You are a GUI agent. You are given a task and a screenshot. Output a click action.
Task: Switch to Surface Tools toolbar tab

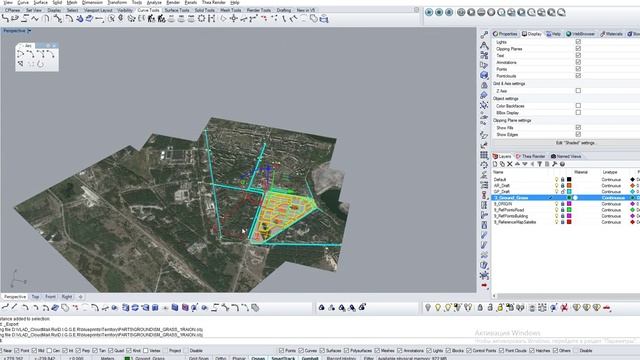(177, 10)
